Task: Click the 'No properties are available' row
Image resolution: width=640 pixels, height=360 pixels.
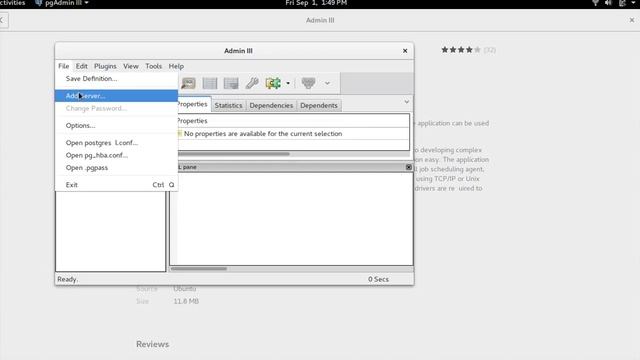Action: [293, 133]
